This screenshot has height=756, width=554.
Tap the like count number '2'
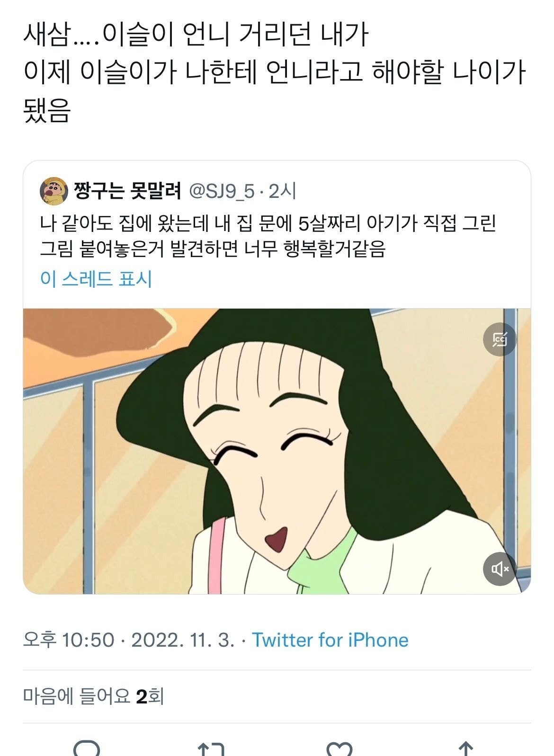[x=142, y=697]
